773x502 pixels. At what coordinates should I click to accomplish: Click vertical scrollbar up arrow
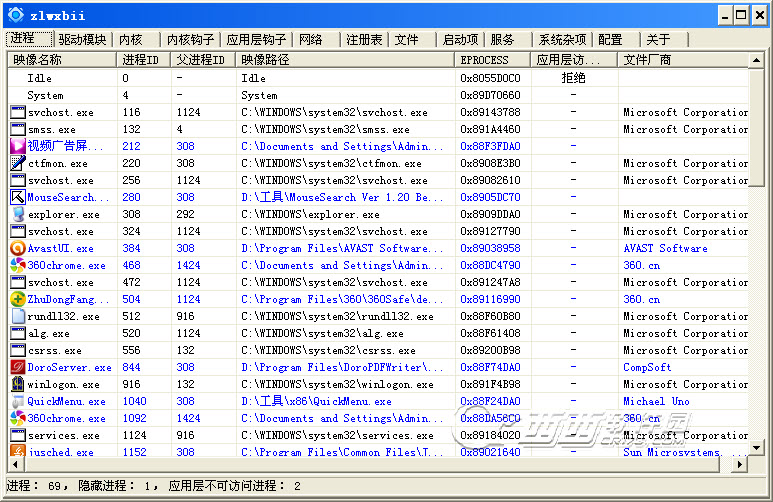click(x=756, y=60)
